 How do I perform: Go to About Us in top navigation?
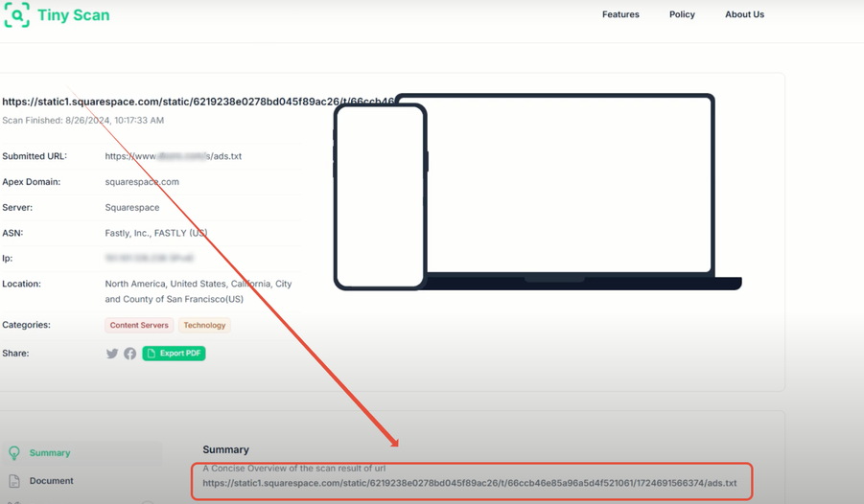[x=744, y=14]
